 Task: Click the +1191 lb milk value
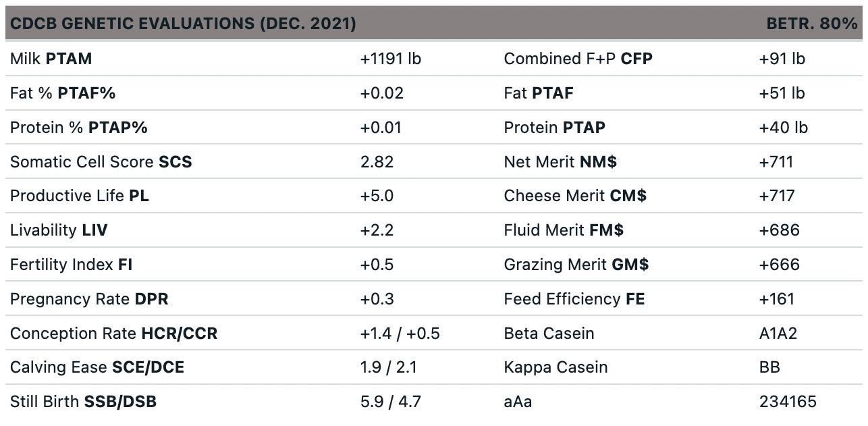pyautogui.click(x=390, y=59)
